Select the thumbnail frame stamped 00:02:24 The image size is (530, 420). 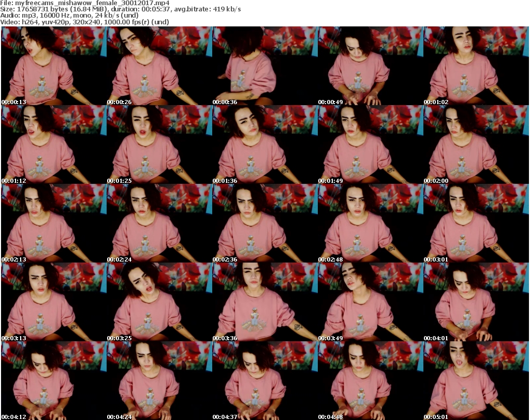[x=159, y=223]
